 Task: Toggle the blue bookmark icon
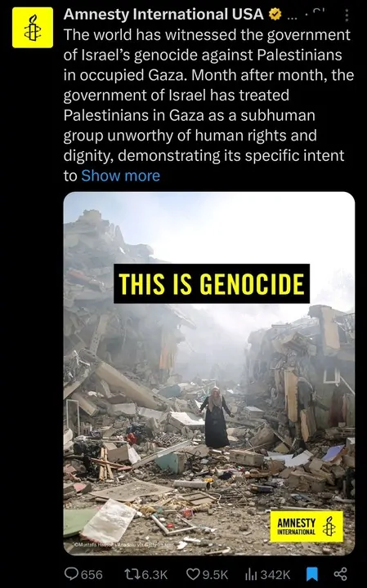pos(312,574)
